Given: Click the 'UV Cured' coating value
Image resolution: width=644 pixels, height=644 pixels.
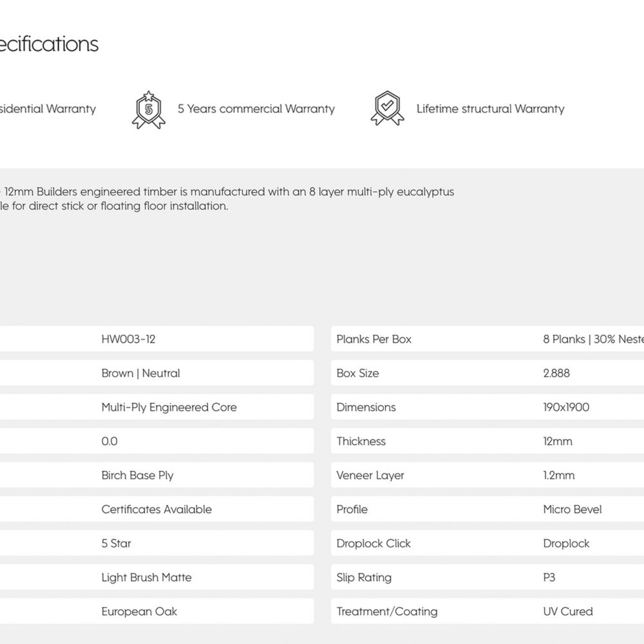Looking at the screenshot, I should [567, 612].
